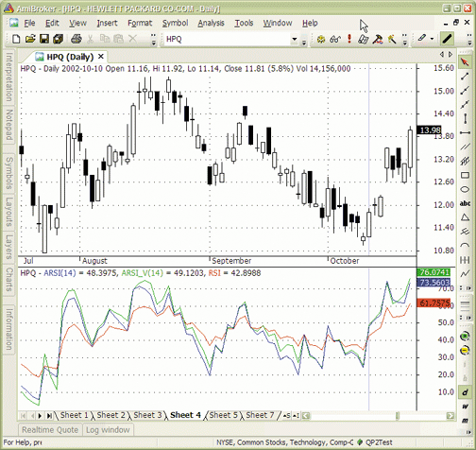Click the green zoom-in icon
The height and width of the screenshot is (450, 476).
point(465,337)
